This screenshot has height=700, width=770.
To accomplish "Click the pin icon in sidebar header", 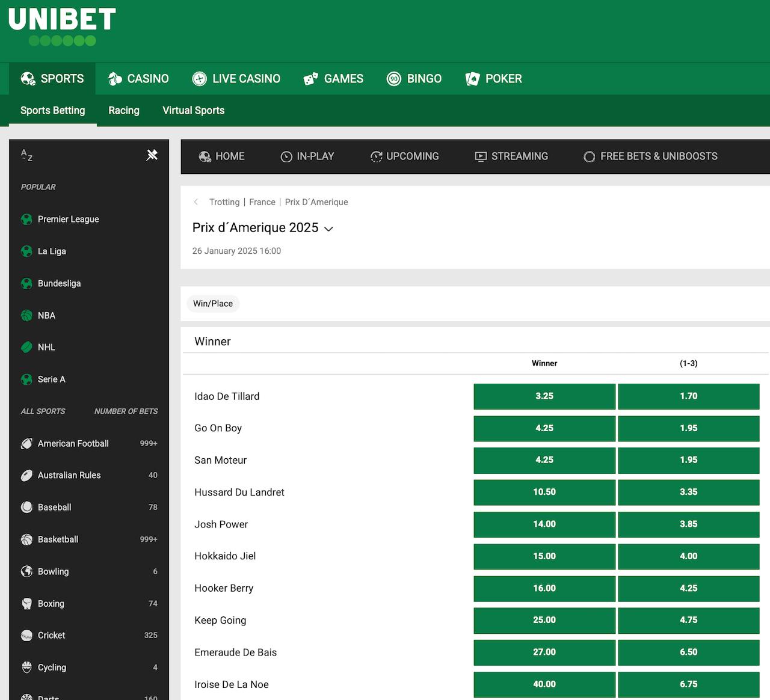I will click(x=152, y=155).
